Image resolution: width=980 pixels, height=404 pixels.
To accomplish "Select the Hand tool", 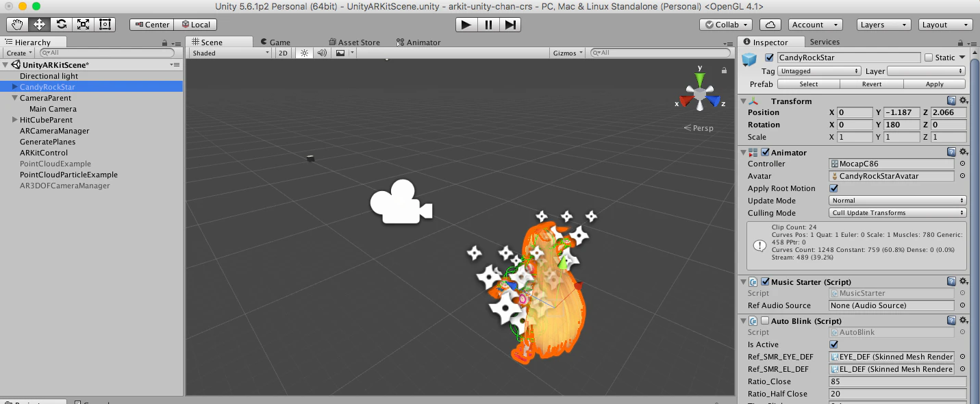I will click(x=17, y=25).
